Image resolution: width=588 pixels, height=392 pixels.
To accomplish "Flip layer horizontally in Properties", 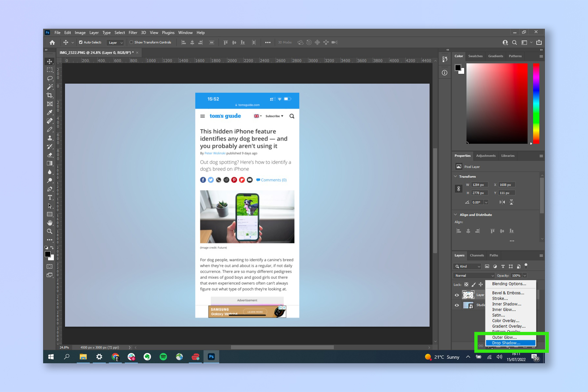I will [502, 202].
